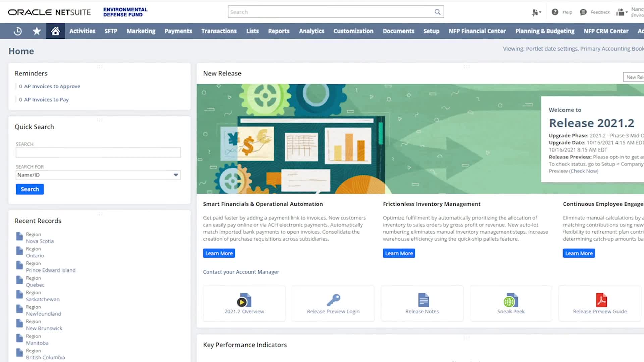Click the Search button in Quick Search
This screenshot has width=644, height=362.
tap(30, 189)
